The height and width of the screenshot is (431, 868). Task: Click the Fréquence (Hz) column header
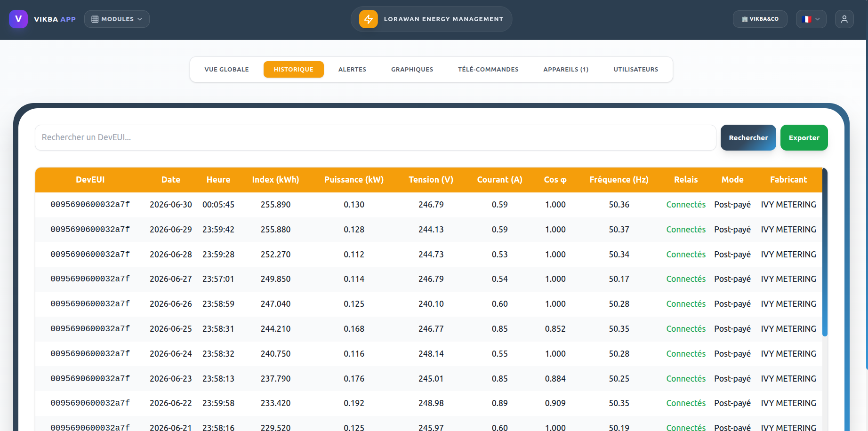click(619, 180)
